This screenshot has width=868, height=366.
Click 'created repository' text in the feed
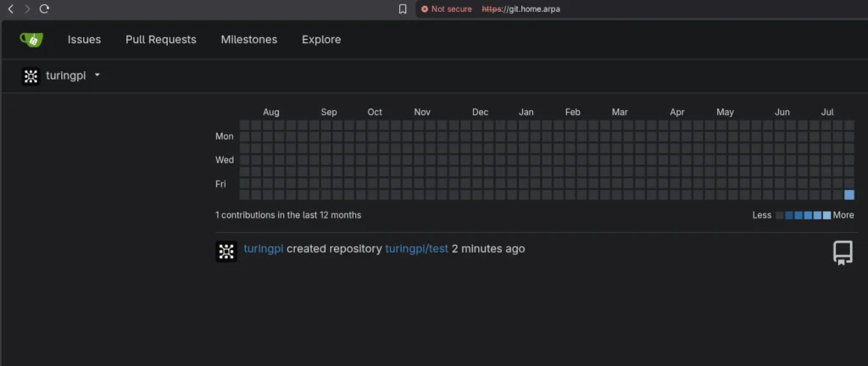click(334, 249)
